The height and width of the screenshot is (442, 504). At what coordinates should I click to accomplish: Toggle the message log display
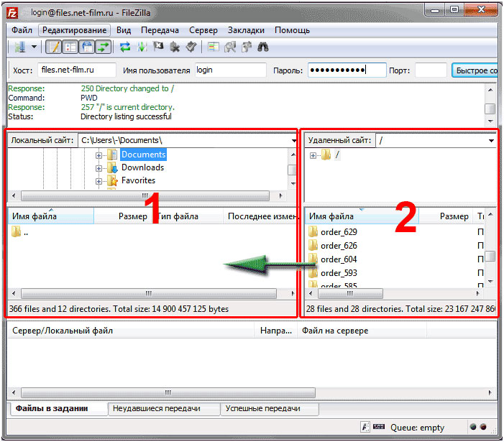click(54, 47)
